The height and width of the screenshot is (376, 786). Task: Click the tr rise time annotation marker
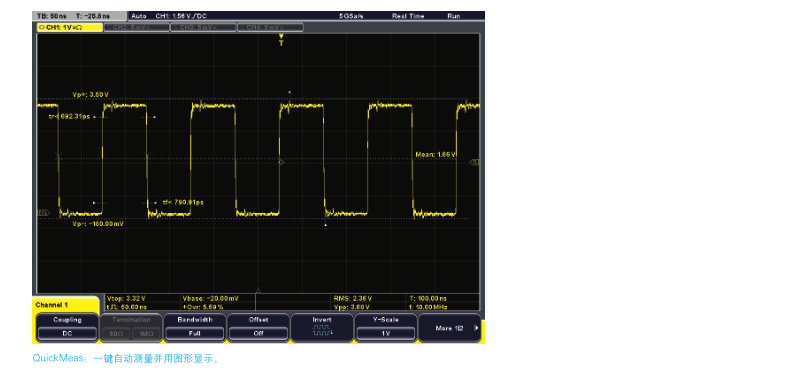(67, 116)
